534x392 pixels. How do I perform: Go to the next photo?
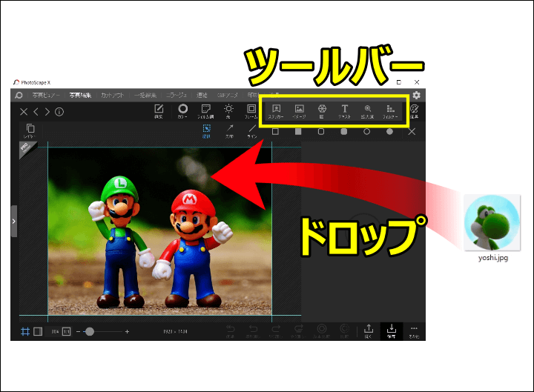pyautogui.click(x=47, y=112)
